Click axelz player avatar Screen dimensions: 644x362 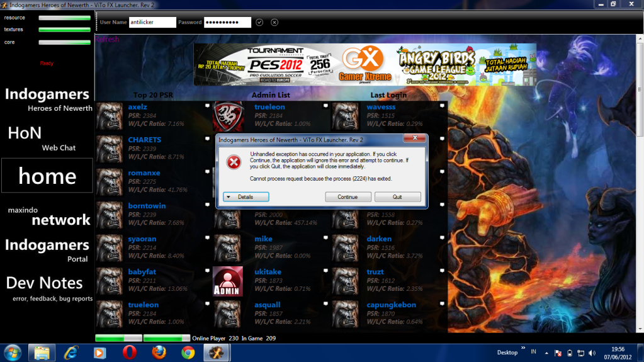pos(110,116)
